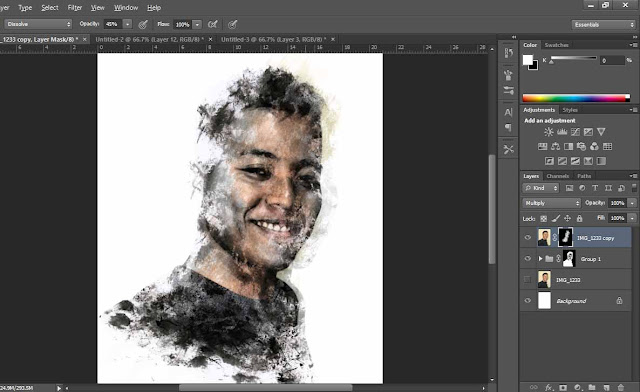Add a Photo Filter adjustment
The width and height of the screenshot is (640, 392).
581,146
